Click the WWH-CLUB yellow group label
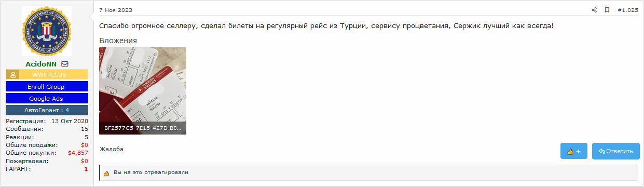The width and height of the screenshot is (644, 187). (53, 75)
